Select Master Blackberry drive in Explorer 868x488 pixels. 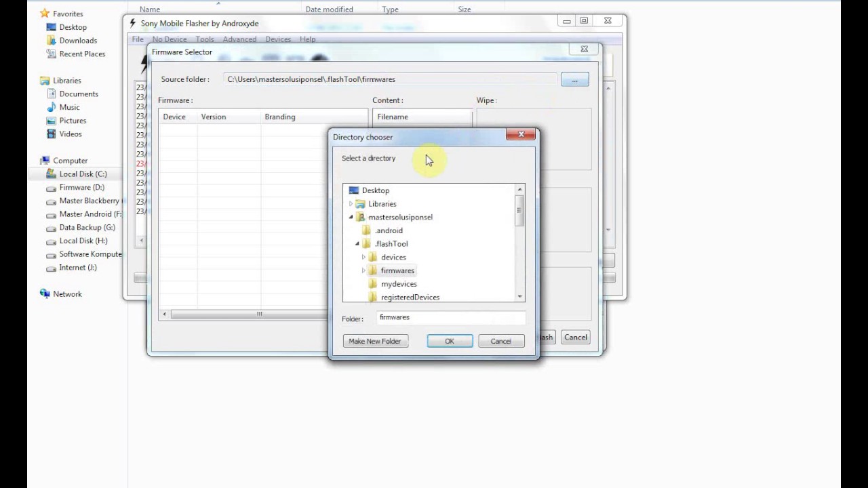[x=89, y=201]
